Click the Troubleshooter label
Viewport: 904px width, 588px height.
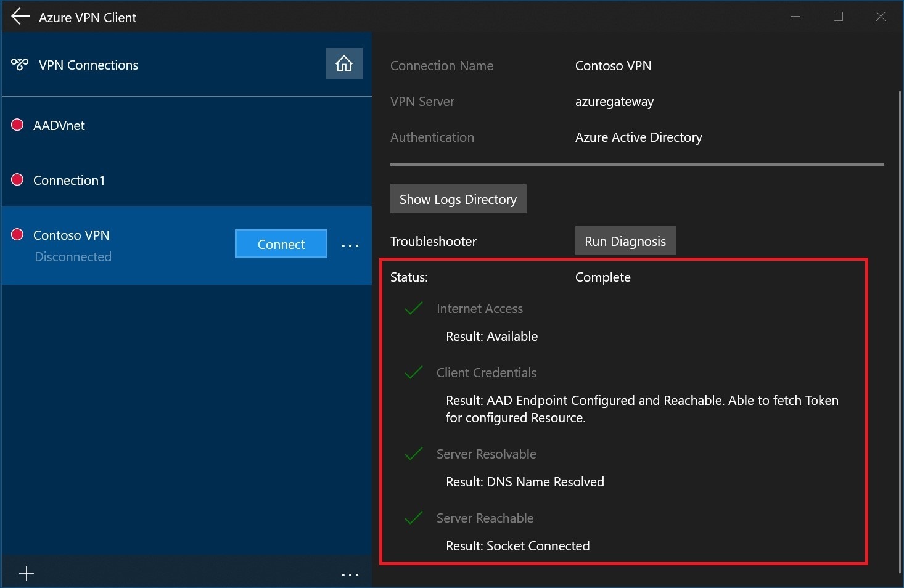pos(433,241)
